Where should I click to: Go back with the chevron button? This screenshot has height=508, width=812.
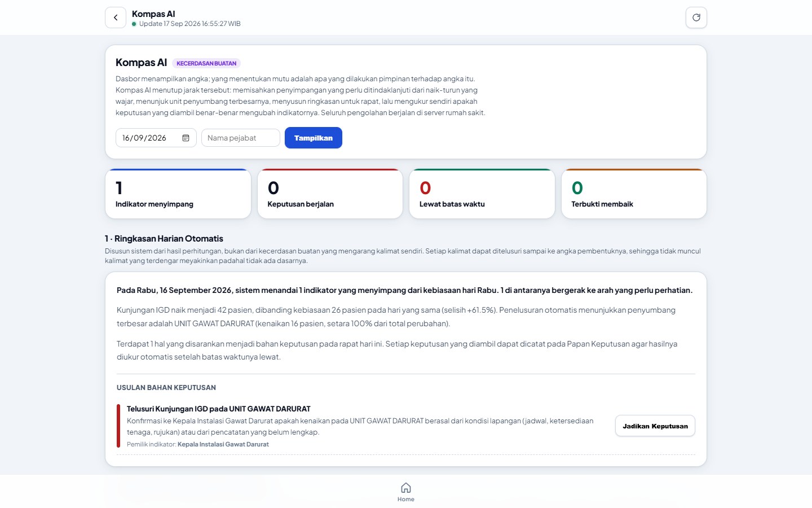(x=116, y=17)
